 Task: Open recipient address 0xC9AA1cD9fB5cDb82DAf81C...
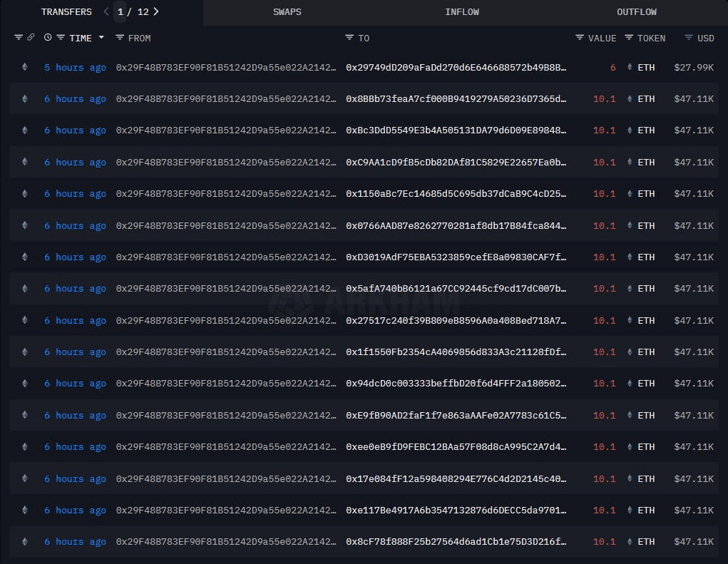click(456, 163)
